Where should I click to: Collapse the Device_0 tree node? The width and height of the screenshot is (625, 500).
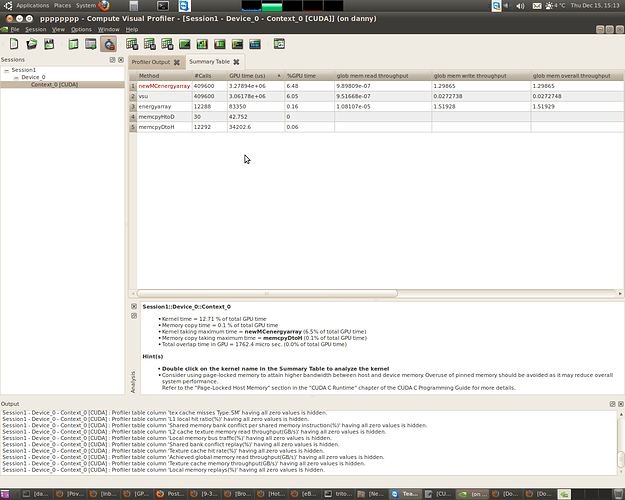click(x=16, y=77)
